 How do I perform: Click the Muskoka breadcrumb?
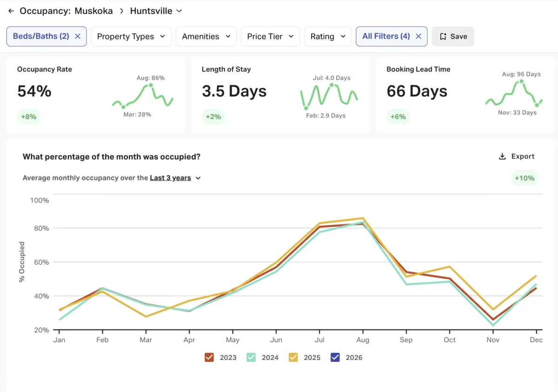(x=93, y=11)
